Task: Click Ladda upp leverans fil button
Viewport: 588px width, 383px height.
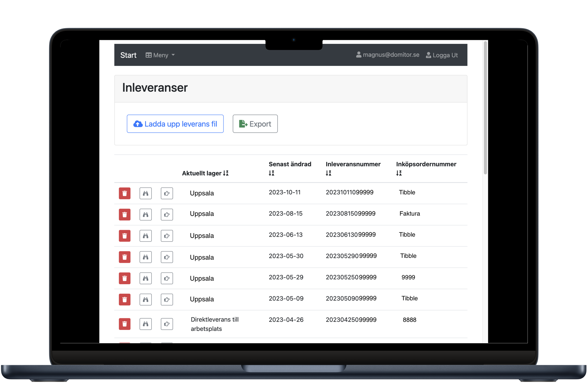Action: 175,124
